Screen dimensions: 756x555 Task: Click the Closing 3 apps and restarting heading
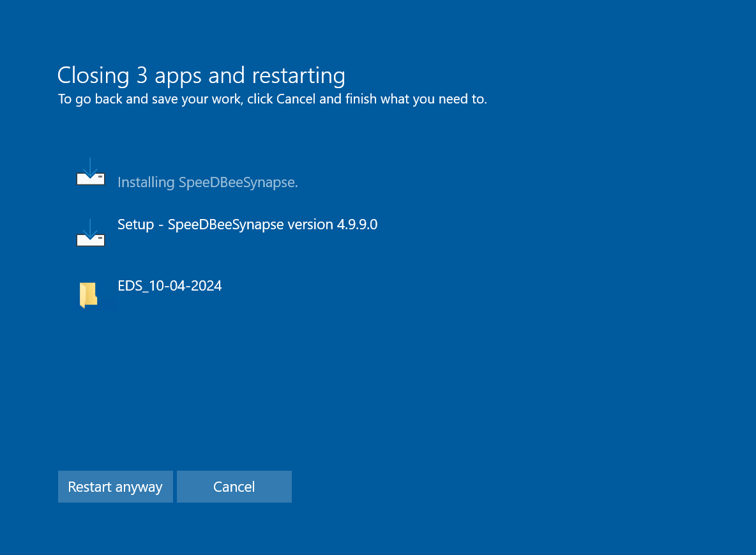pyautogui.click(x=201, y=75)
